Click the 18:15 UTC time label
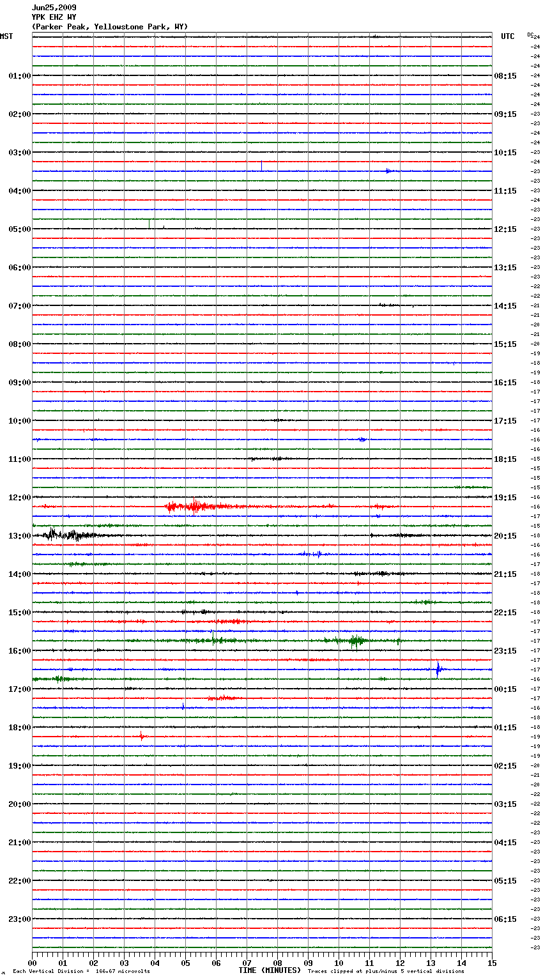The width and height of the screenshot is (543, 980). (x=505, y=459)
